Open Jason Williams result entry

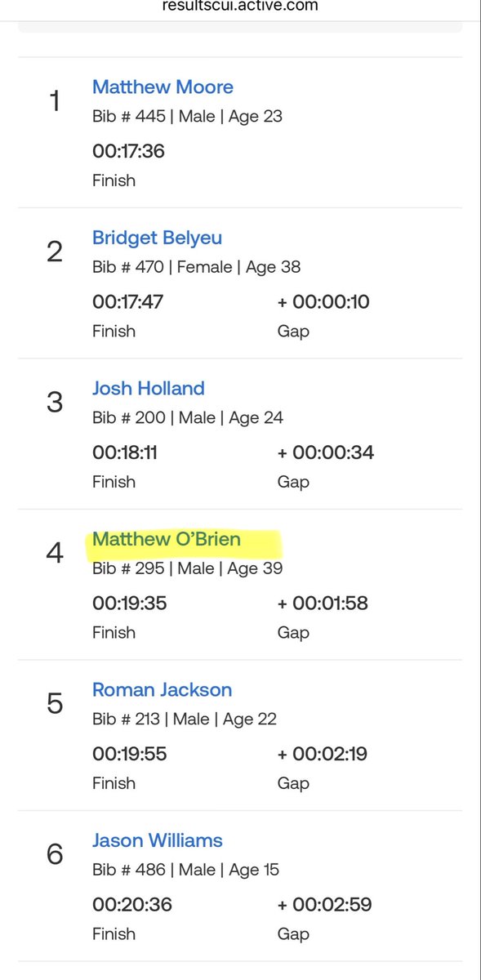(x=158, y=840)
